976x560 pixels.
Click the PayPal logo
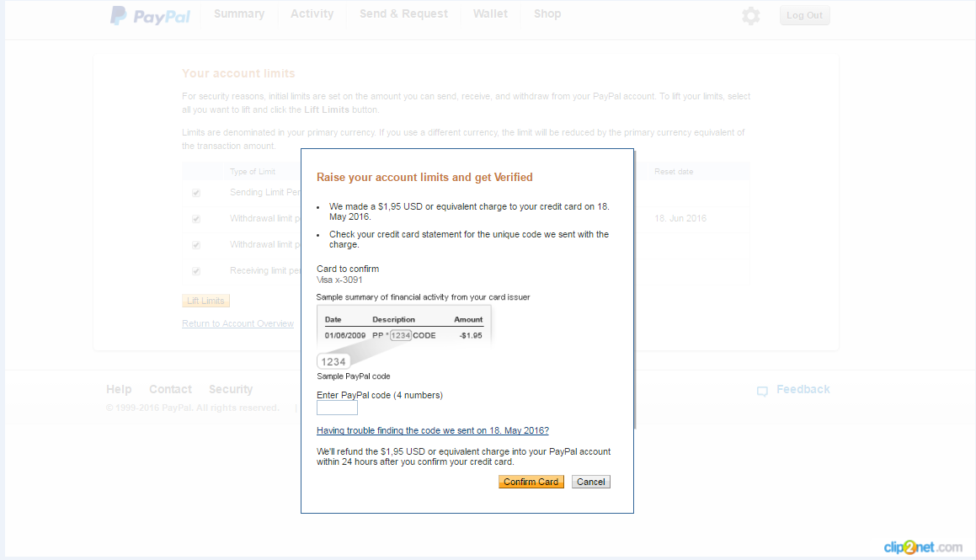pyautogui.click(x=151, y=15)
